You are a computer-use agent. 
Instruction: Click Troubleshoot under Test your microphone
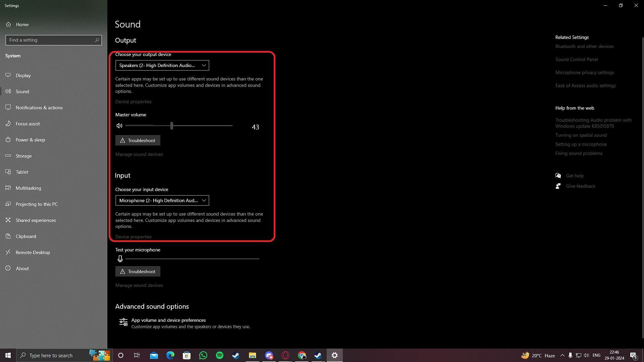tap(138, 271)
